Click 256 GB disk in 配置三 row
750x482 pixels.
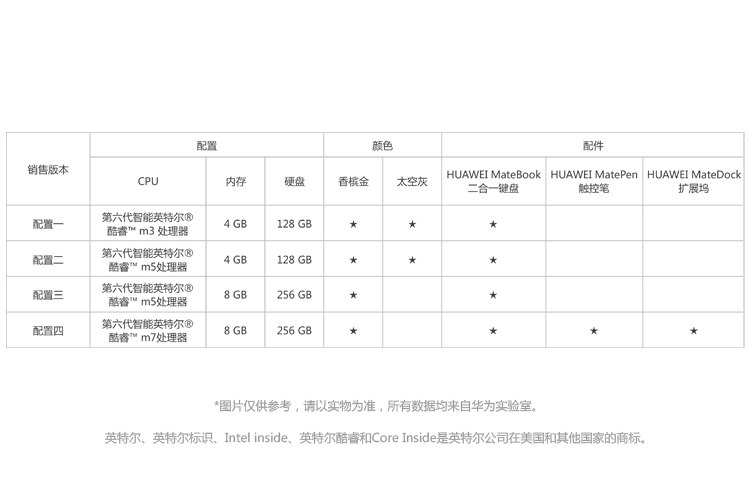pos(294,295)
